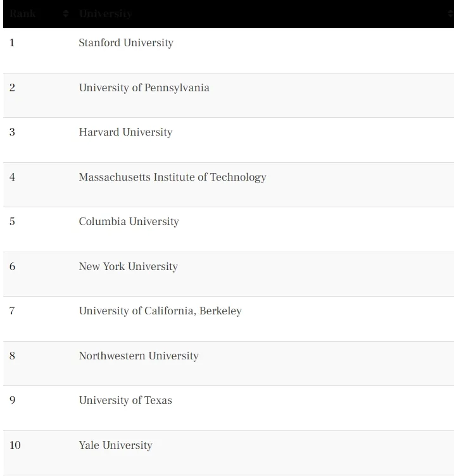The image size is (454, 476).
Task: Choose University of California, Berkeley entry
Action: [160, 311]
